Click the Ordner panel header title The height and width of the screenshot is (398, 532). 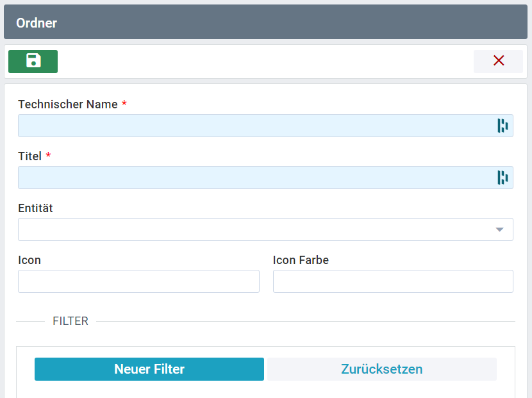[37, 23]
